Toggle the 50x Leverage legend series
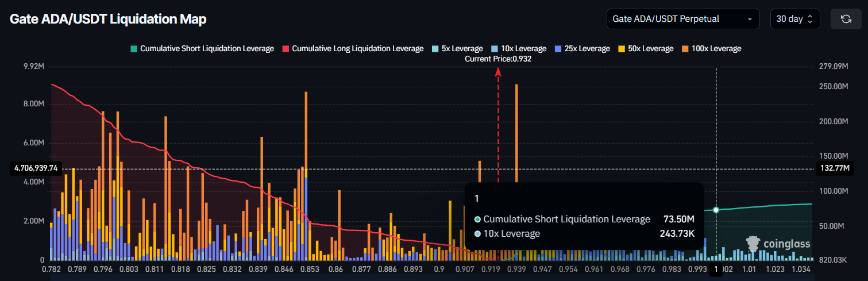This screenshot has width=868, height=281. point(645,49)
